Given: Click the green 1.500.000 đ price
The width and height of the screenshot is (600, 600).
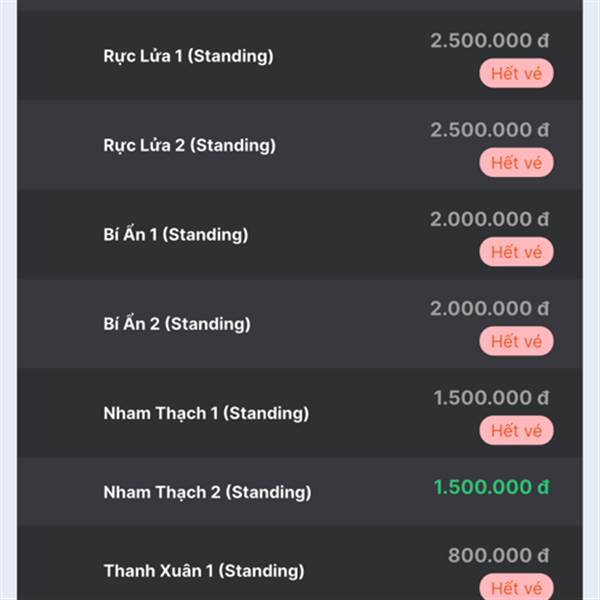Looking at the screenshot, I should tap(491, 487).
